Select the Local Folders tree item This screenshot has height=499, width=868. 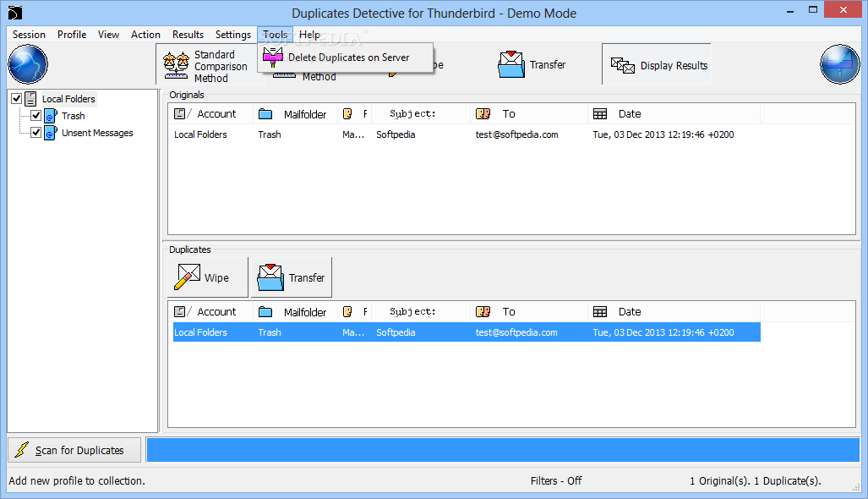pyautogui.click(x=68, y=99)
